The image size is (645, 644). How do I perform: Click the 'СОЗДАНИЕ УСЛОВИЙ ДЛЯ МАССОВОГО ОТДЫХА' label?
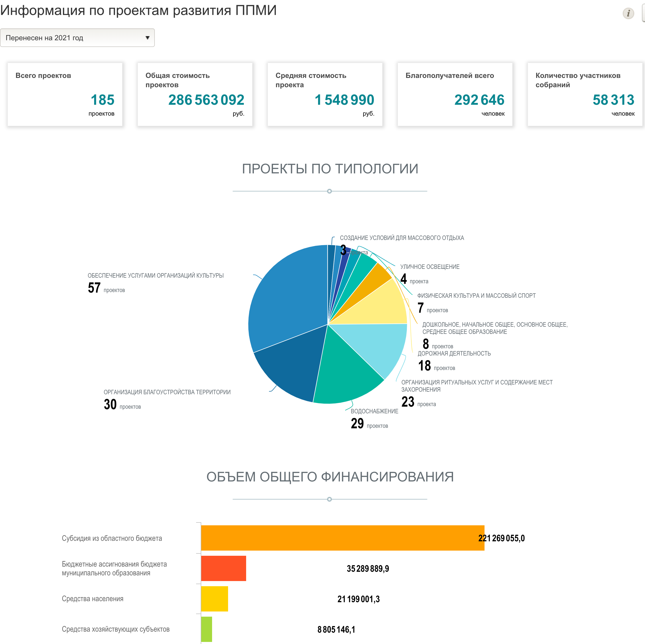coord(402,238)
